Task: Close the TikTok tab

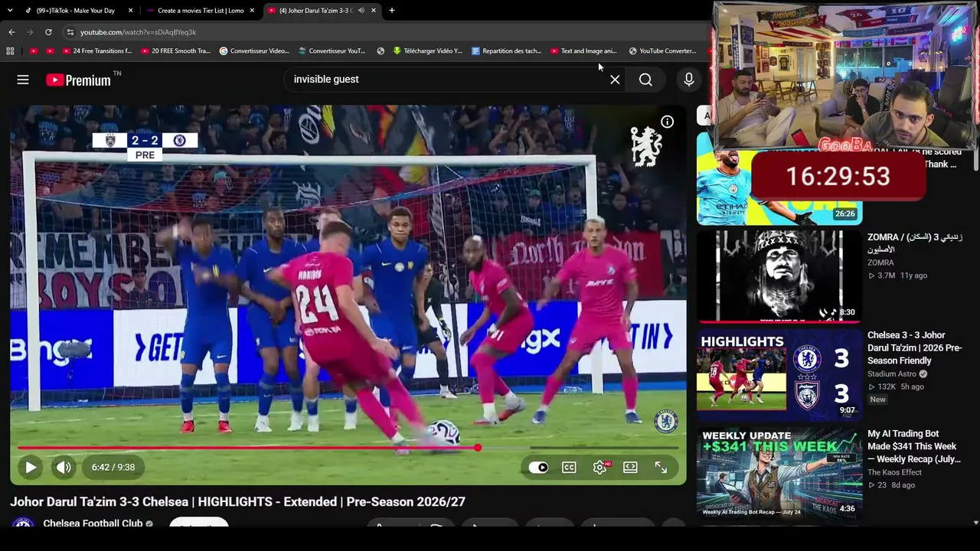Action: (x=131, y=11)
